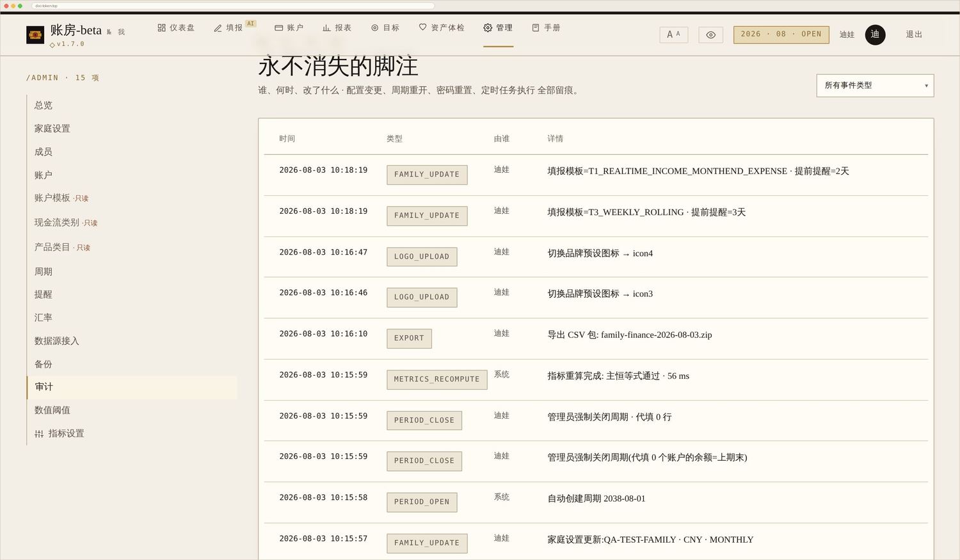Image resolution: width=960 pixels, height=560 pixels.
Task: Click 系统 actor in METRICS_RECOMPUTE row
Action: (x=502, y=374)
